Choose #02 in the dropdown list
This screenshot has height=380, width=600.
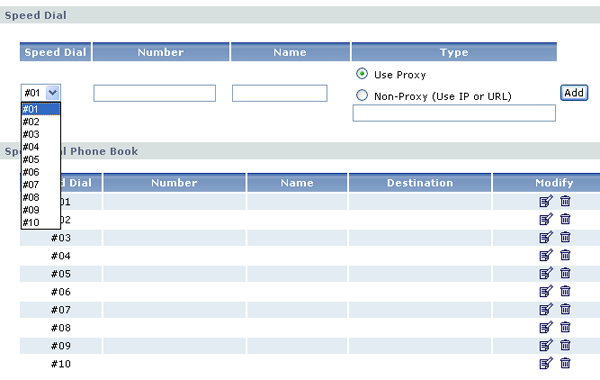tap(41, 122)
